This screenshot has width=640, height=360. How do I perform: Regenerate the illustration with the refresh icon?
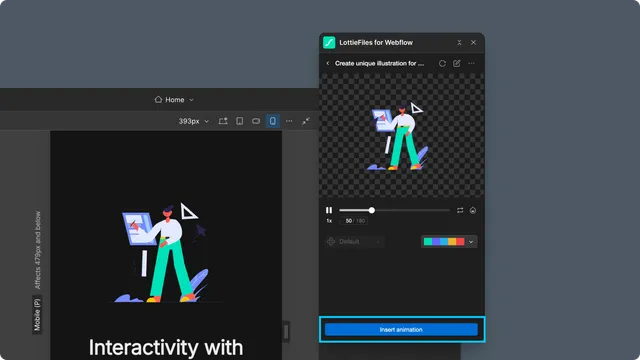(442, 63)
